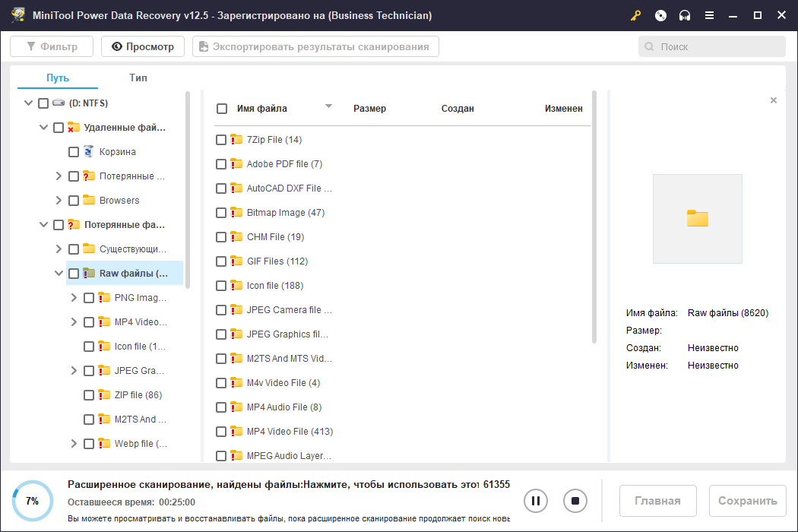Expand the Существующие folder node
The height and width of the screenshot is (532, 798).
[x=59, y=249]
